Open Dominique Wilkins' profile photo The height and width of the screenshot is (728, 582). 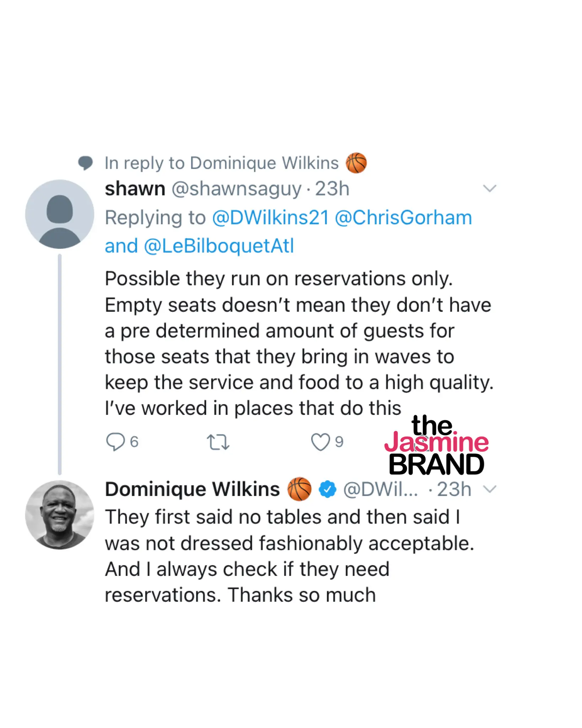click(x=60, y=515)
